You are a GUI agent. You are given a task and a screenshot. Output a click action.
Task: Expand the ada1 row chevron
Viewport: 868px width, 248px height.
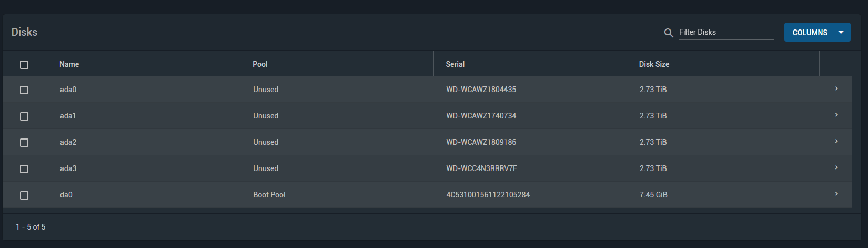[836, 115]
